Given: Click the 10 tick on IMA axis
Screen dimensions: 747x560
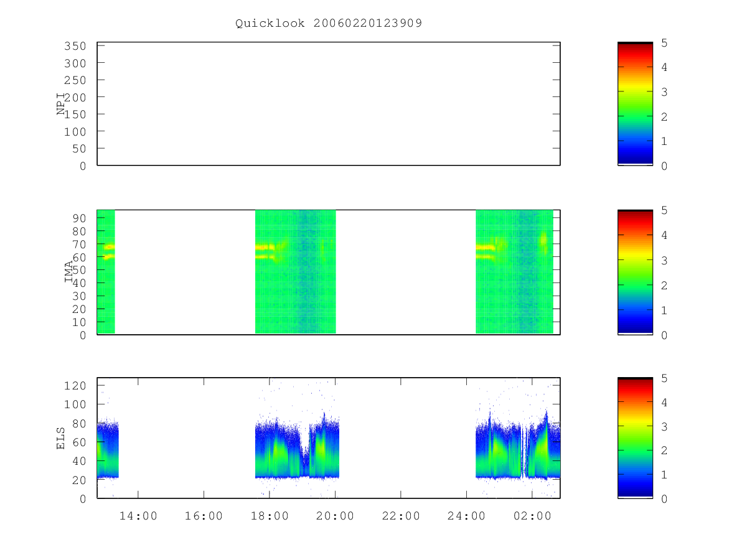Looking at the screenshot, I should point(78,322).
